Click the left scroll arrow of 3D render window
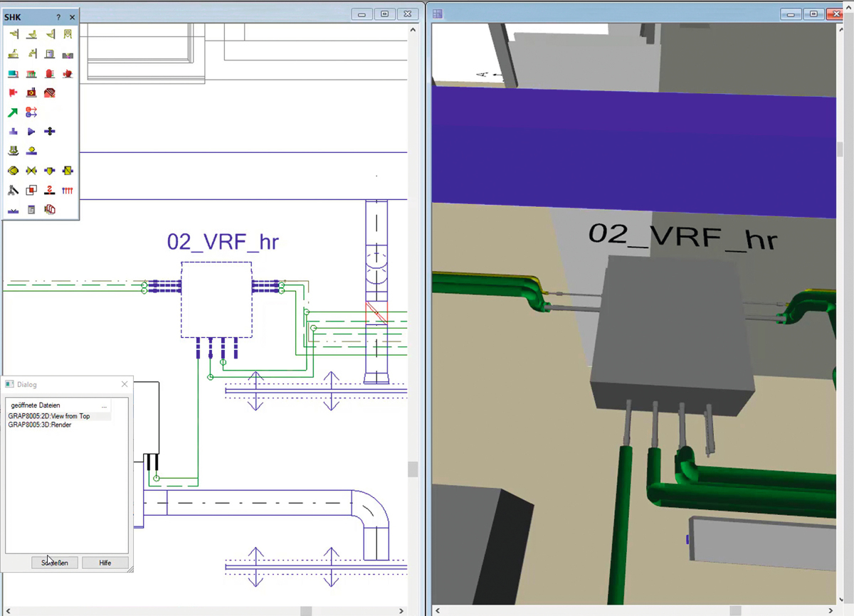 [x=437, y=610]
